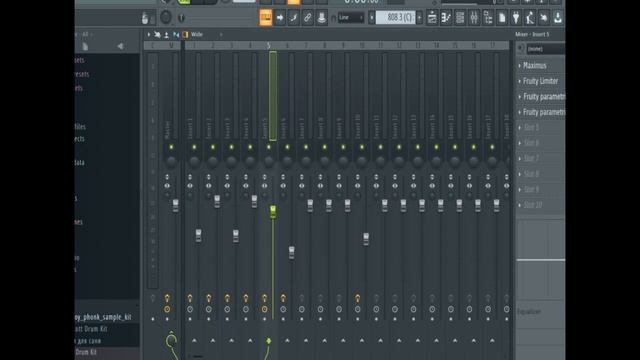Toggle the orange effects lamp on Insert 10
This screenshot has height=360, width=640.
tap(358, 298)
